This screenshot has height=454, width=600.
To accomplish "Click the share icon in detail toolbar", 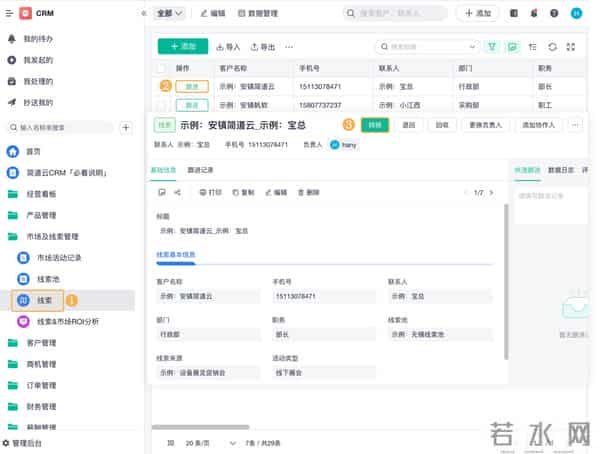I will (x=178, y=192).
